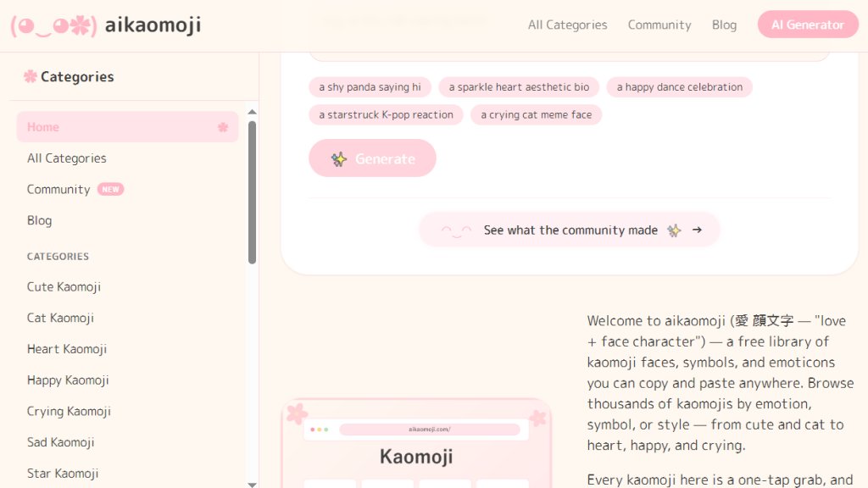This screenshot has height=488, width=868.
Task: Select Home in the sidebar
Action: [127, 127]
